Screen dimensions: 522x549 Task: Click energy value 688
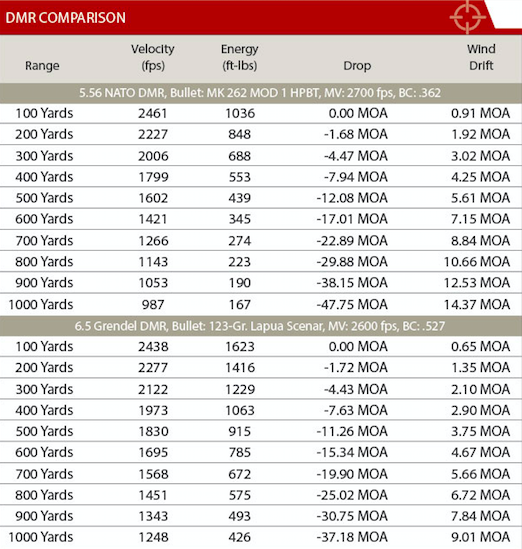tap(240, 156)
